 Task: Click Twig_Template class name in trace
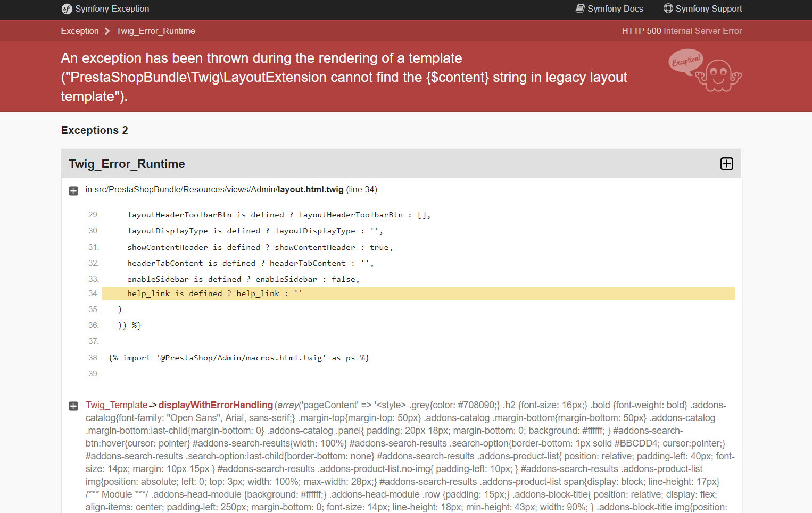(117, 405)
